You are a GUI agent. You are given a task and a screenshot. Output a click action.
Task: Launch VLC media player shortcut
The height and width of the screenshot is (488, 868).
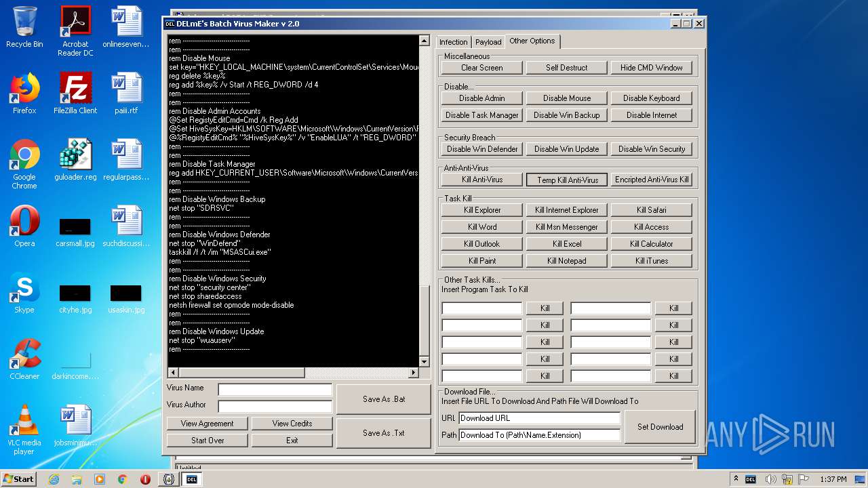(x=24, y=430)
